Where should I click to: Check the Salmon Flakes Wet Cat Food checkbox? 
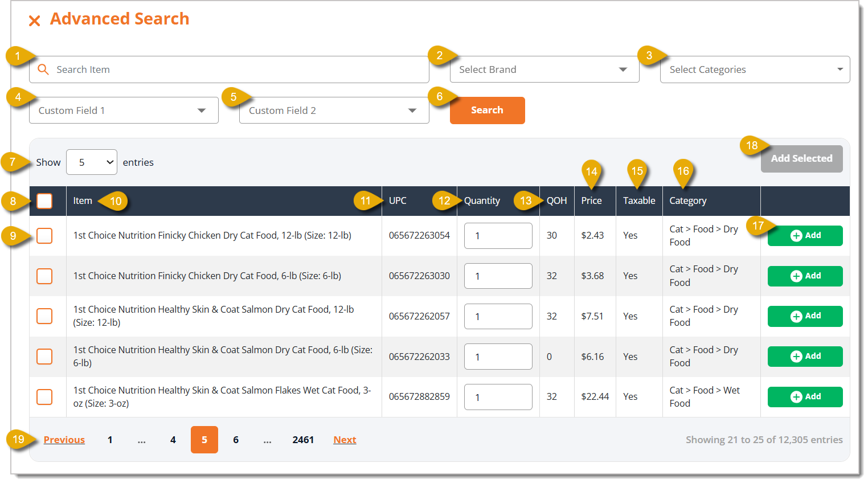44,397
